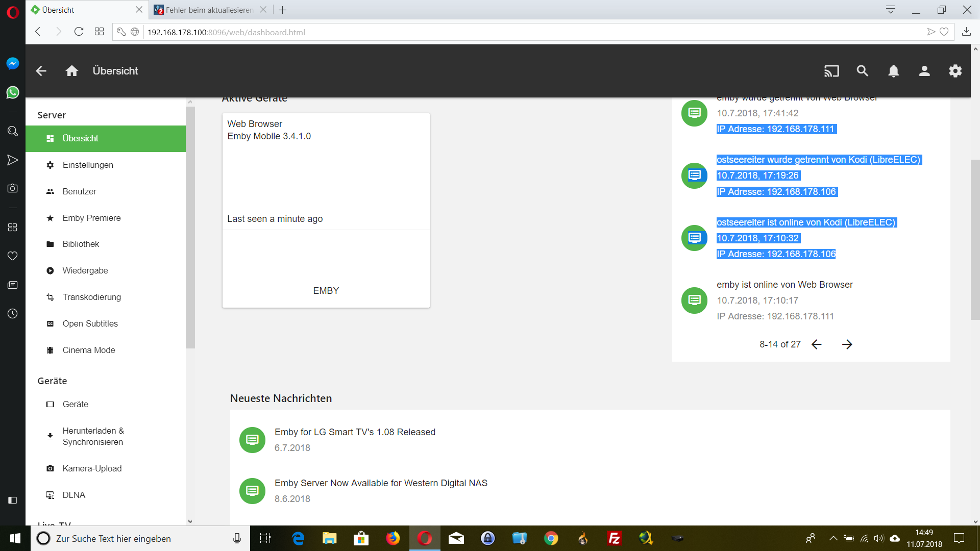980x551 pixels.
Task: Close the 'Fehler beim aktualiesieren' tab
Action: click(263, 10)
